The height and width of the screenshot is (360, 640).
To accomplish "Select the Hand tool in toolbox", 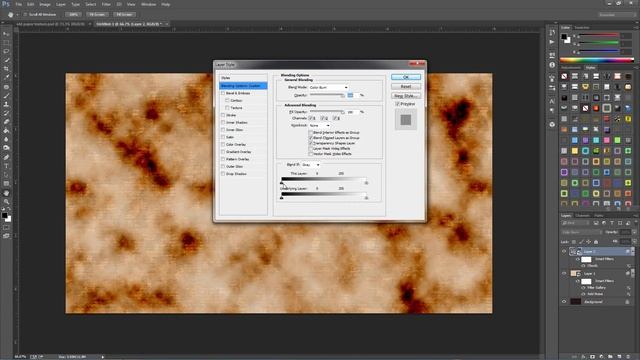I will [x=6, y=193].
